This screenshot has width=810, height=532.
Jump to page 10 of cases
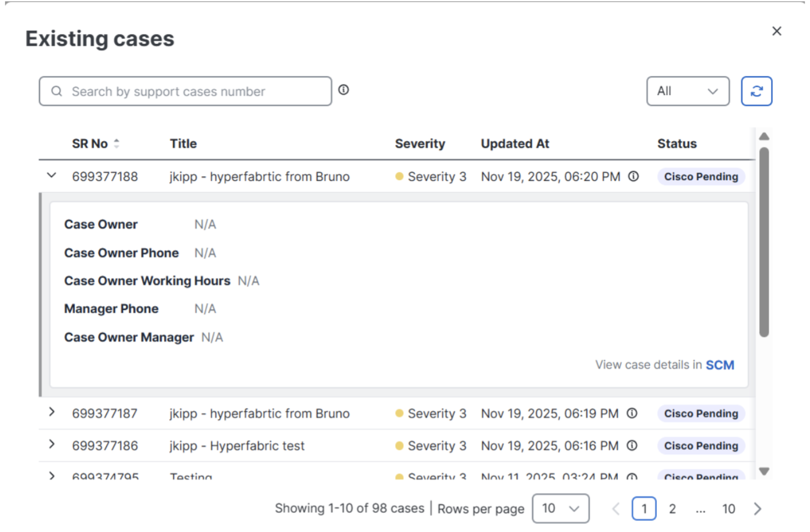point(729,509)
